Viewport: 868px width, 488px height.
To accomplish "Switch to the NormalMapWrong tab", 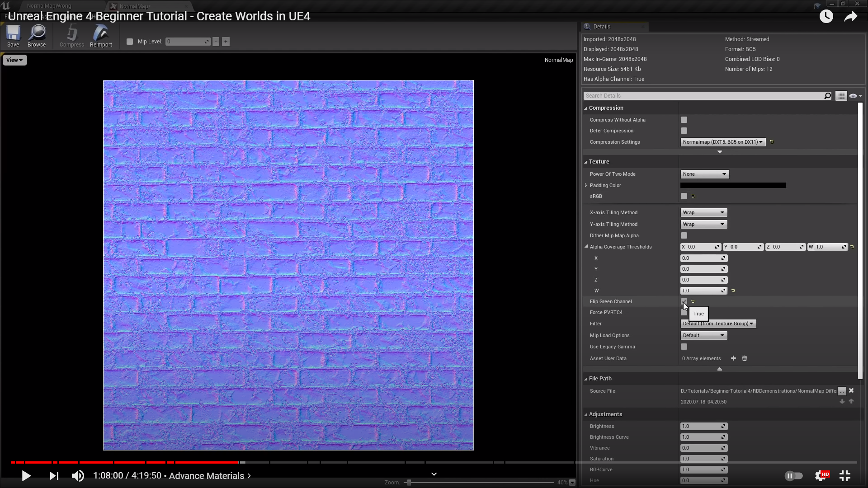I will click(49, 6).
